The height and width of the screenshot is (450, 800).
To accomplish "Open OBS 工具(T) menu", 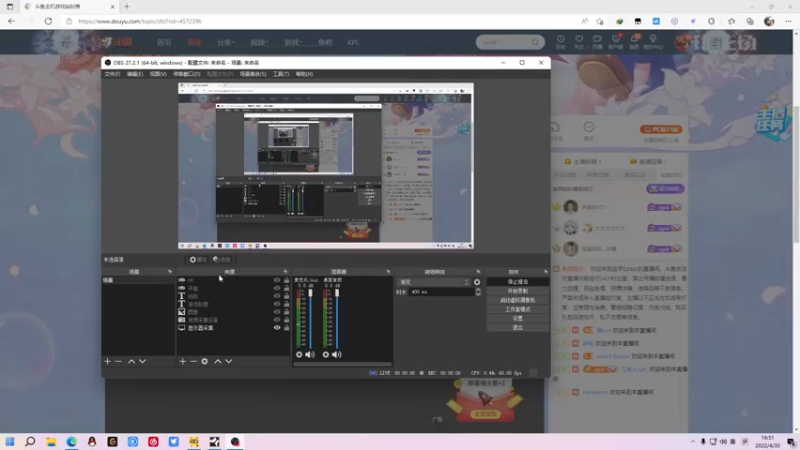I will point(281,74).
